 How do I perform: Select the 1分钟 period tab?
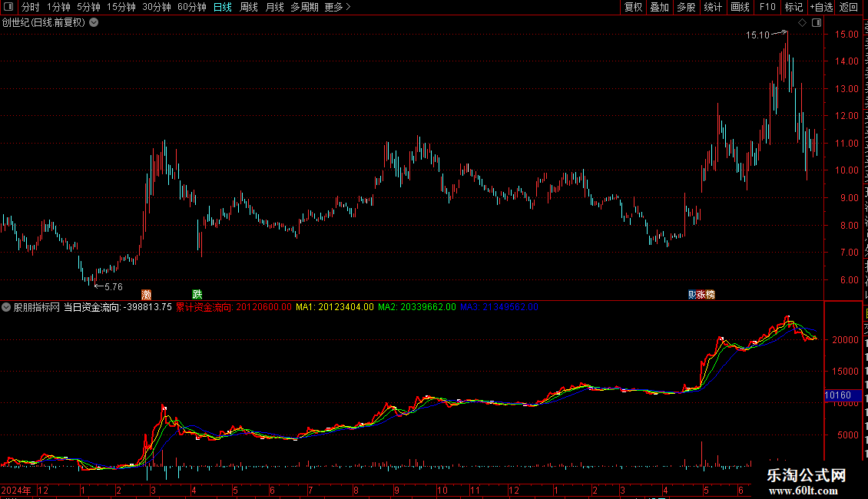58,7
